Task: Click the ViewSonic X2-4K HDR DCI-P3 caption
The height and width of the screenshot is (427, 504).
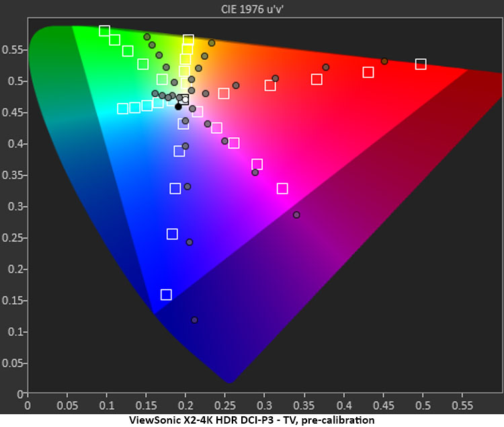Action: 252,420
